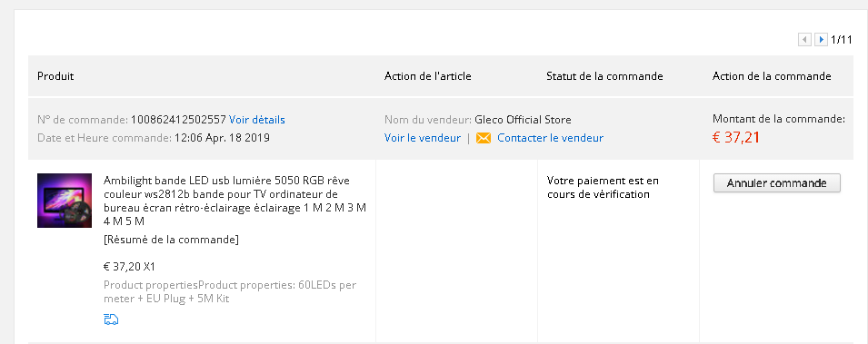Click Contacter le vendeur link
868x344 pixels.
pyautogui.click(x=550, y=138)
